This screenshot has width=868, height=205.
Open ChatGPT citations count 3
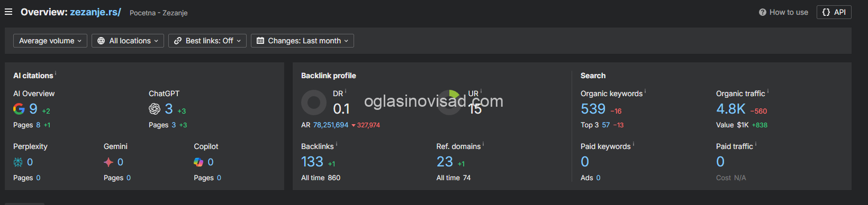pyautogui.click(x=169, y=109)
